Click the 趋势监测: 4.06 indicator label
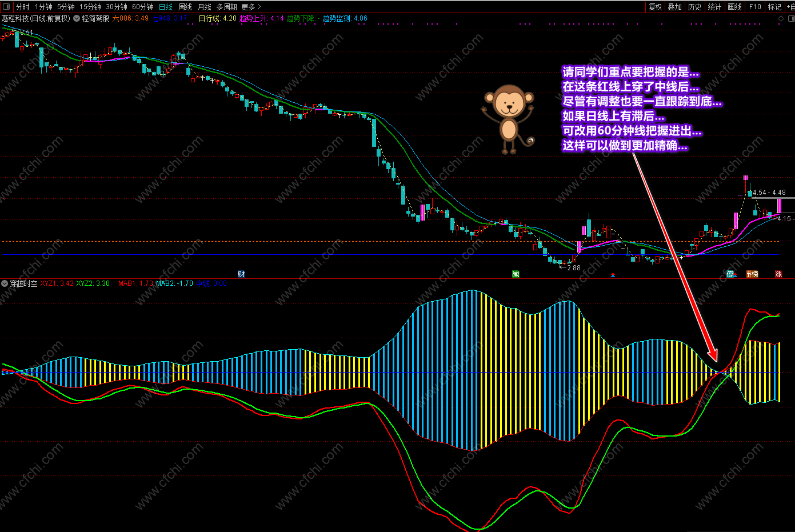The image size is (795, 532). 345,18
